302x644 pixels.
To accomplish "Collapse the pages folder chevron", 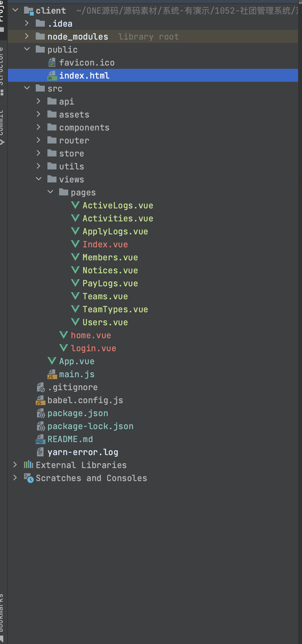I will coord(50,192).
